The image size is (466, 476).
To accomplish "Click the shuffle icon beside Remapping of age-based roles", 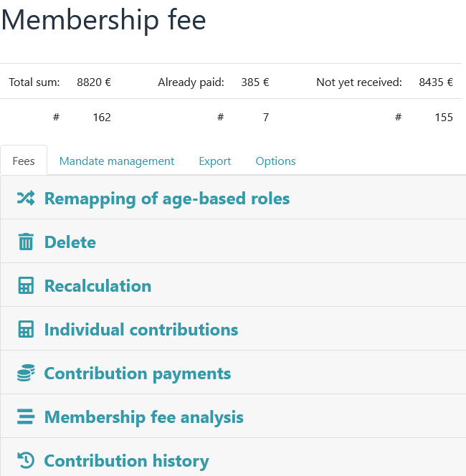I will [x=26, y=199].
